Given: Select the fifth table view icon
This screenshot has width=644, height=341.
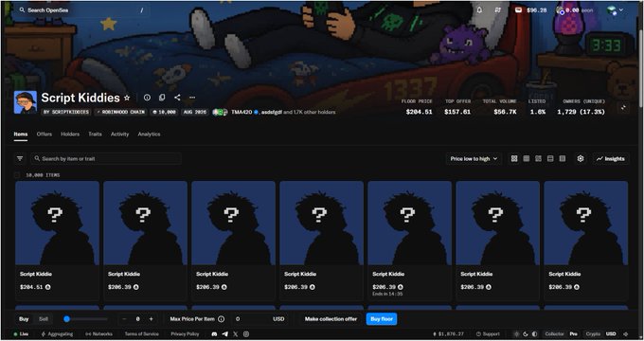Looking at the screenshot, I should point(563,158).
